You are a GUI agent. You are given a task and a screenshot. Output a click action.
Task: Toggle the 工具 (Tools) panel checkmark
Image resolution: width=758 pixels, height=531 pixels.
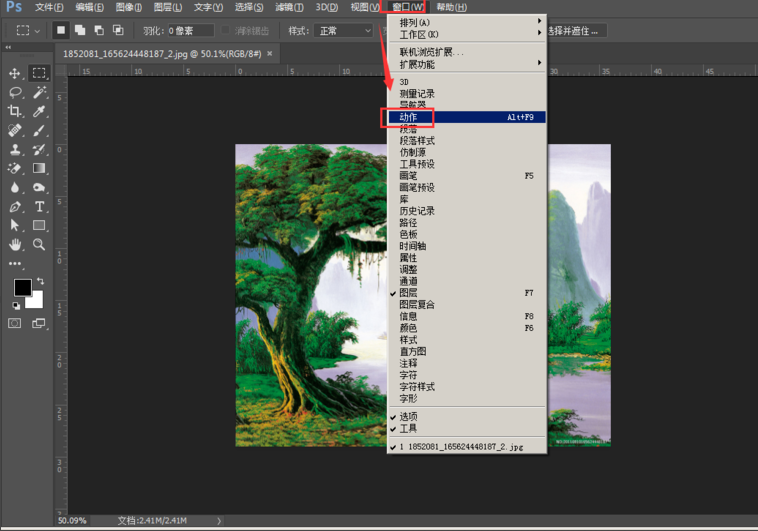(x=408, y=428)
